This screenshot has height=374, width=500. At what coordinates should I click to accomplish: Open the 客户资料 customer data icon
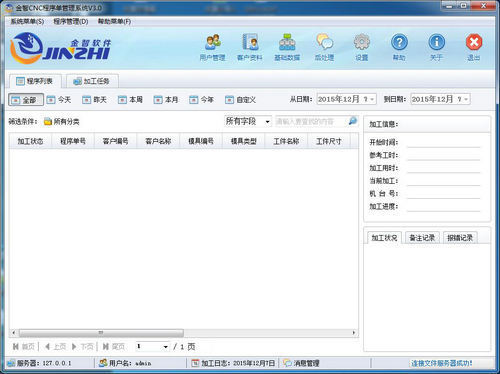click(250, 42)
